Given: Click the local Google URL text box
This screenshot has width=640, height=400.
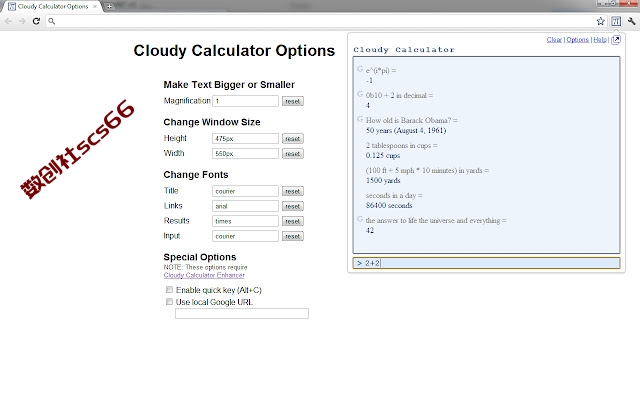Looking at the screenshot, I should click(x=242, y=313).
